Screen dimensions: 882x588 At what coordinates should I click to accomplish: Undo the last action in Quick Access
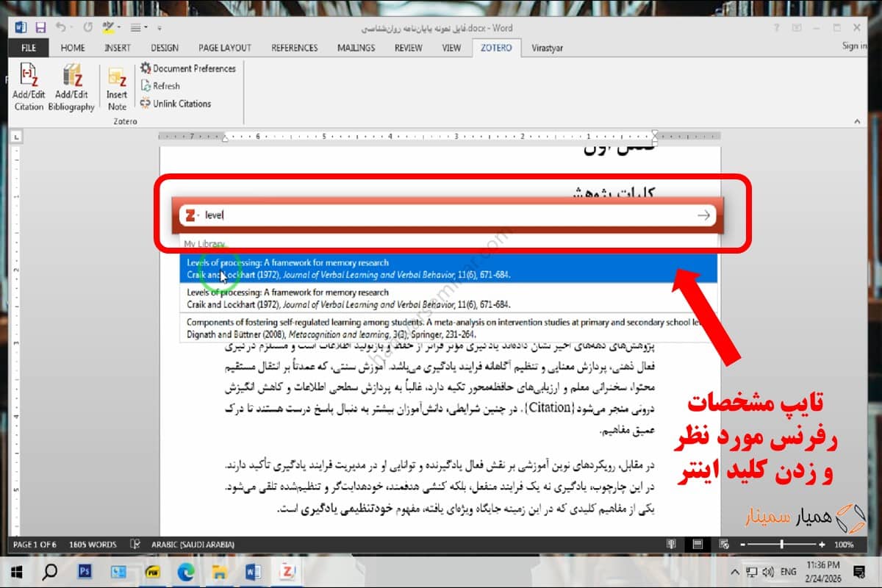click(x=60, y=27)
